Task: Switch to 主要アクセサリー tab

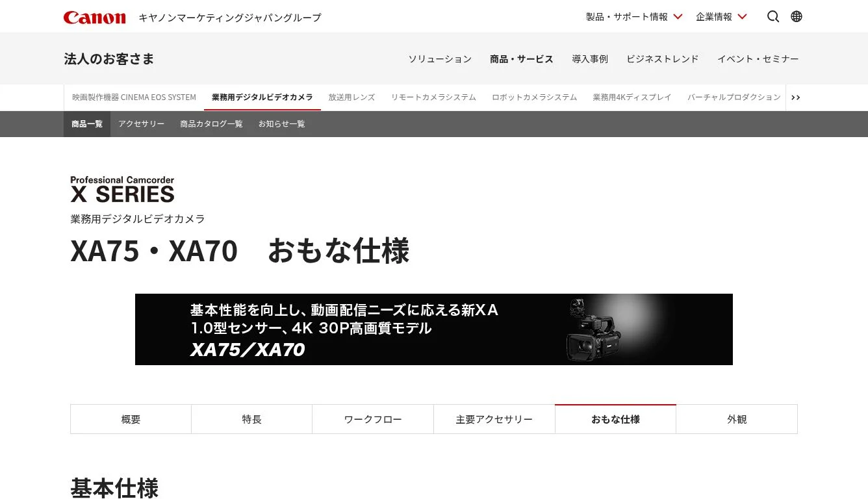Action: [x=494, y=420]
